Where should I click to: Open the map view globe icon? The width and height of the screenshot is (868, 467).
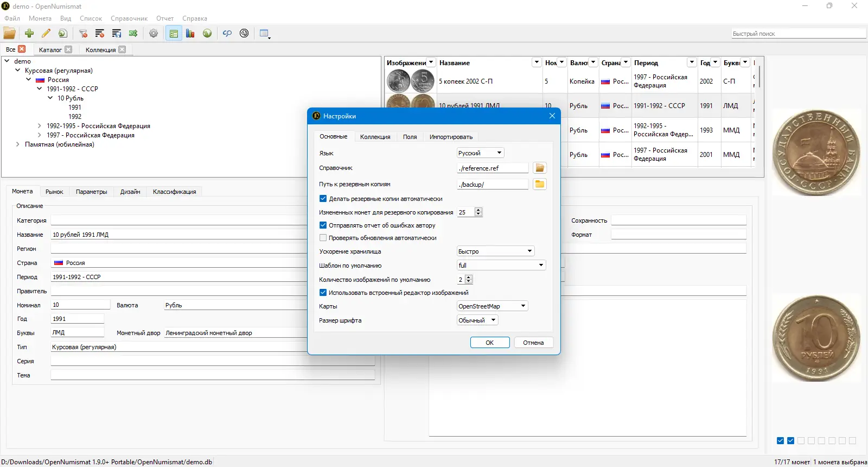(x=207, y=34)
